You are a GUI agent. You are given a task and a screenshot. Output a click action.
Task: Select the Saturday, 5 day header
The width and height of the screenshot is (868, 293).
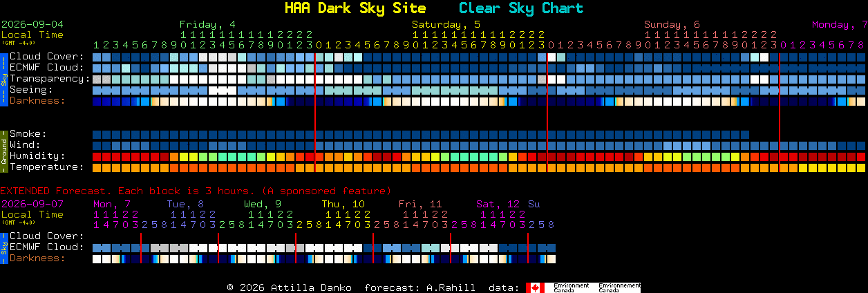coord(446,24)
